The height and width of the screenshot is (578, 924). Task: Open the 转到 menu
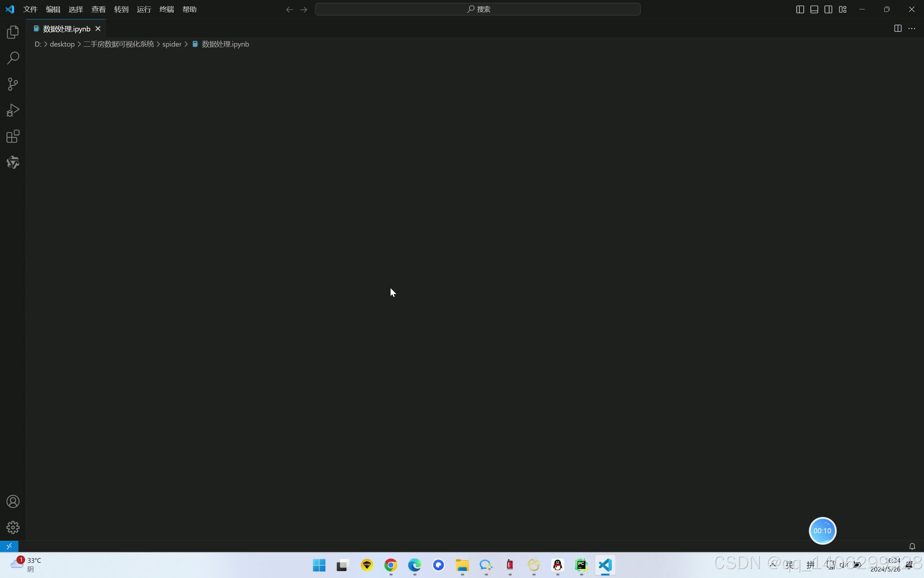point(121,9)
